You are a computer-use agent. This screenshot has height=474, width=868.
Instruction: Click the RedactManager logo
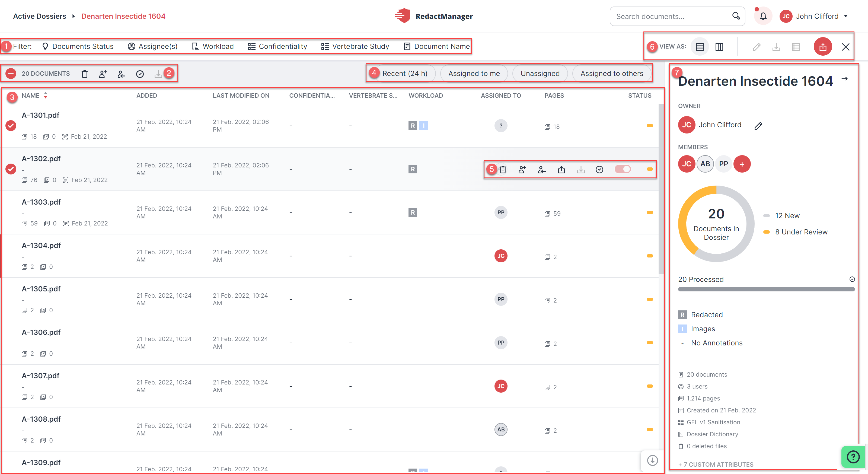pyautogui.click(x=434, y=16)
